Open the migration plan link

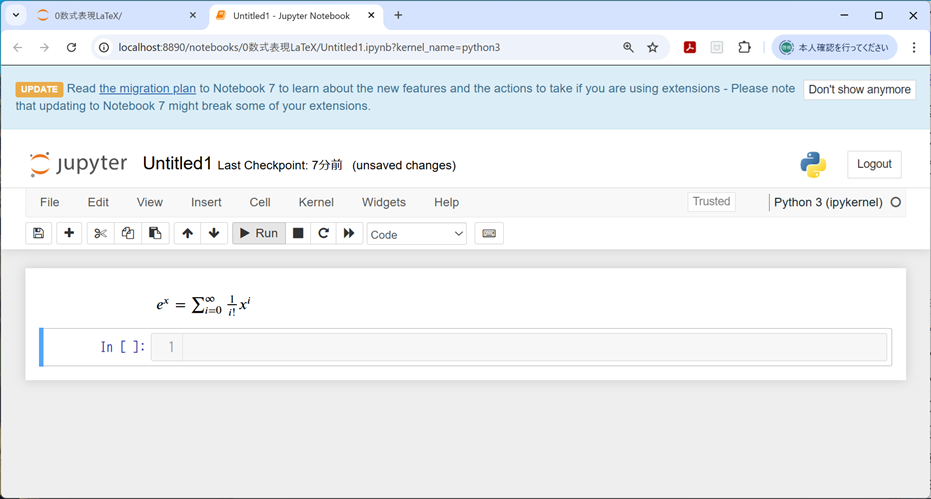click(x=147, y=89)
